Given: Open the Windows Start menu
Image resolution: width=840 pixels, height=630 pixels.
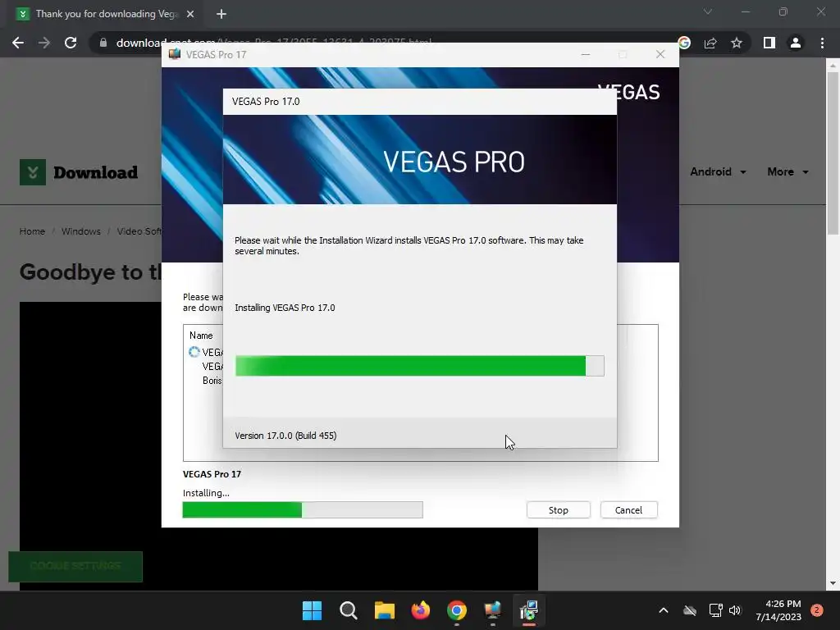Looking at the screenshot, I should click(x=313, y=610).
